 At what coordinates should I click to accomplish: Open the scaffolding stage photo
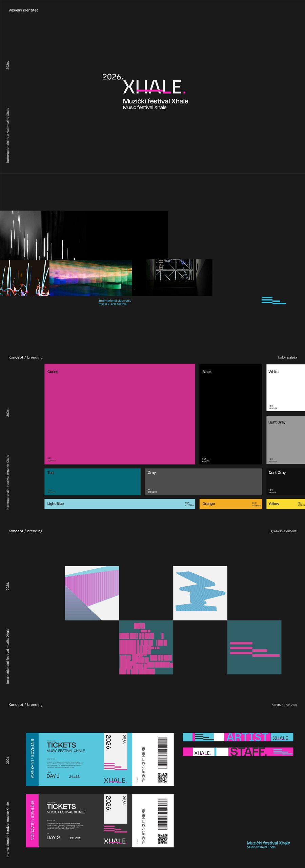point(179,277)
